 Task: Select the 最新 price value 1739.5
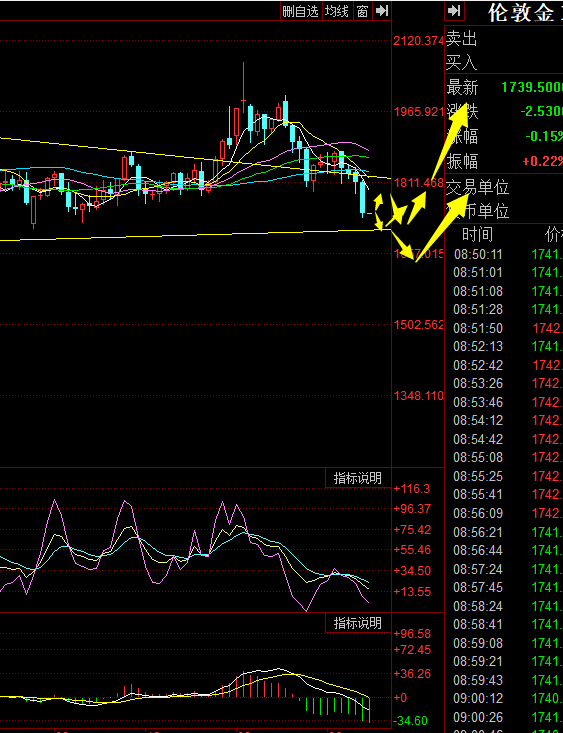(532, 87)
